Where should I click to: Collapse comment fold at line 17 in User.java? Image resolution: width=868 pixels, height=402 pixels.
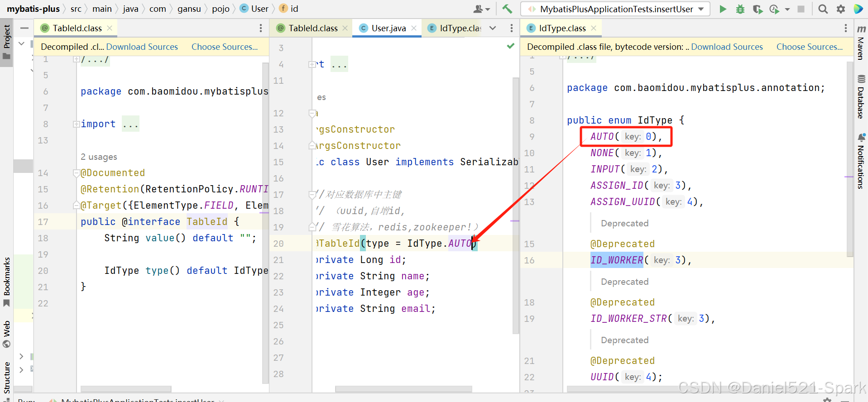pos(312,195)
